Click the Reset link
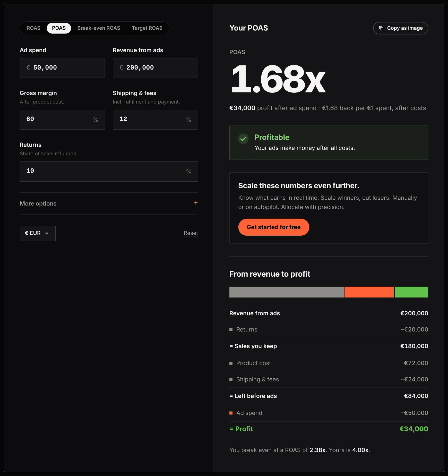448x476 pixels. pyautogui.click(x=191, y=233)
